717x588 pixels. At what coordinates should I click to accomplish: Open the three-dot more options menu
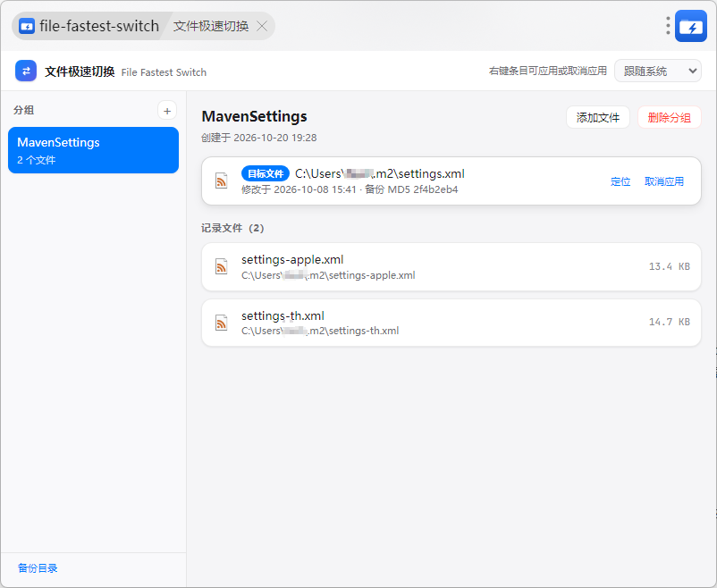[668, 26]
